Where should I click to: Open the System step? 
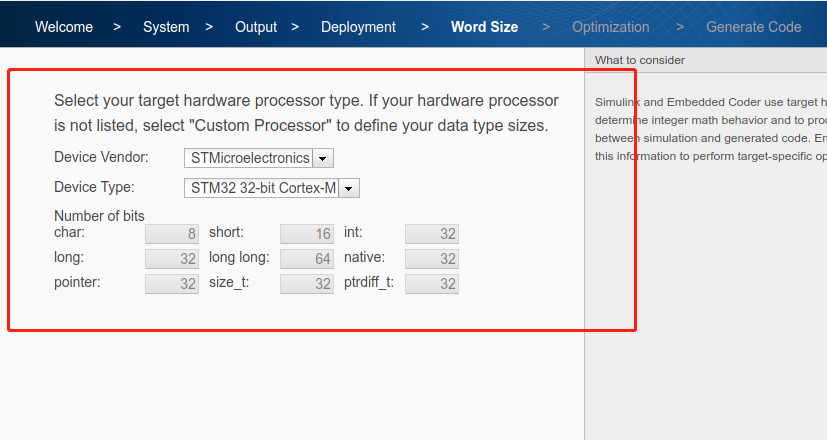click(x=166, y=27)
